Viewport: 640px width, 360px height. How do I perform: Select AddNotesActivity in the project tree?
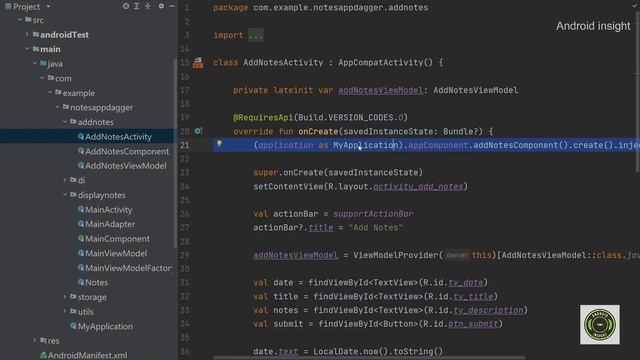(x=118, y=137)
